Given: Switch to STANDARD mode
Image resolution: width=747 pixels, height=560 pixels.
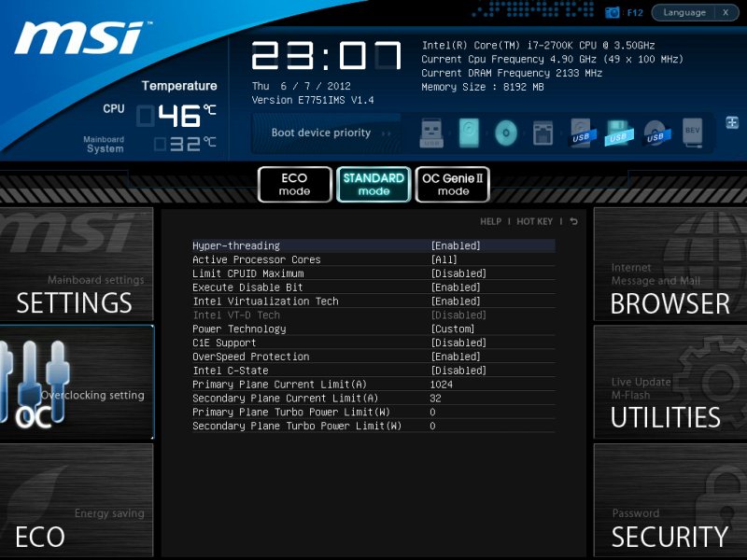Looking at the screenshot, I should [x=373, y=184].
